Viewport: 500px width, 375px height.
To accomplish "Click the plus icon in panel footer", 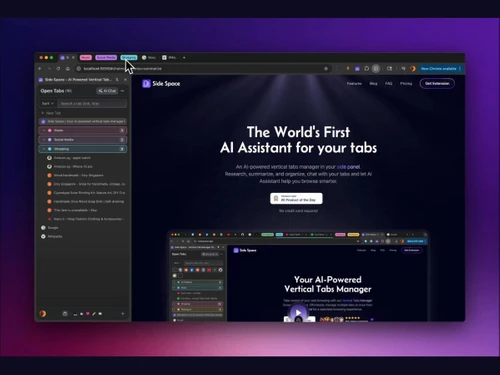I will point(123,314).
